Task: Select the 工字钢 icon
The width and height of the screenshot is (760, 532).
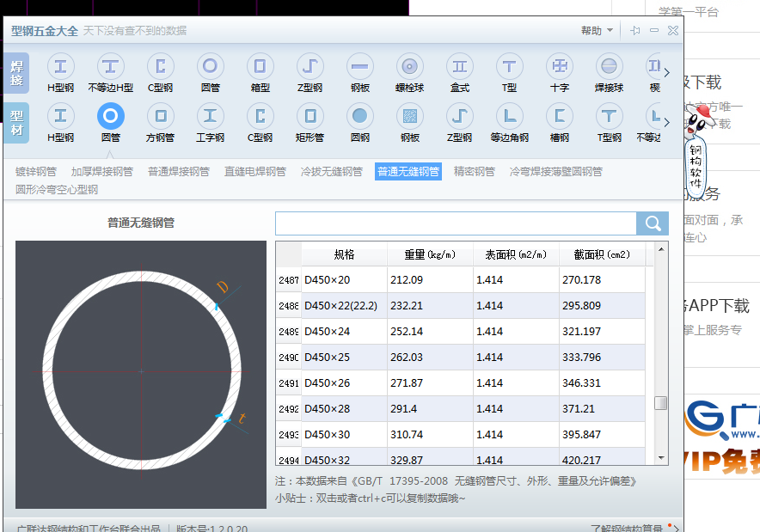Action: (x=211, y=116)
